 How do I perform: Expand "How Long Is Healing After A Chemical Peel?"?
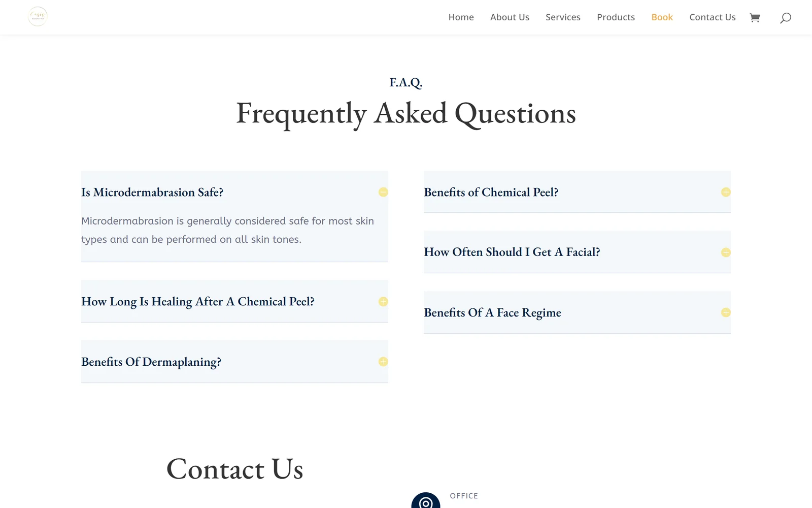[198, 302]
